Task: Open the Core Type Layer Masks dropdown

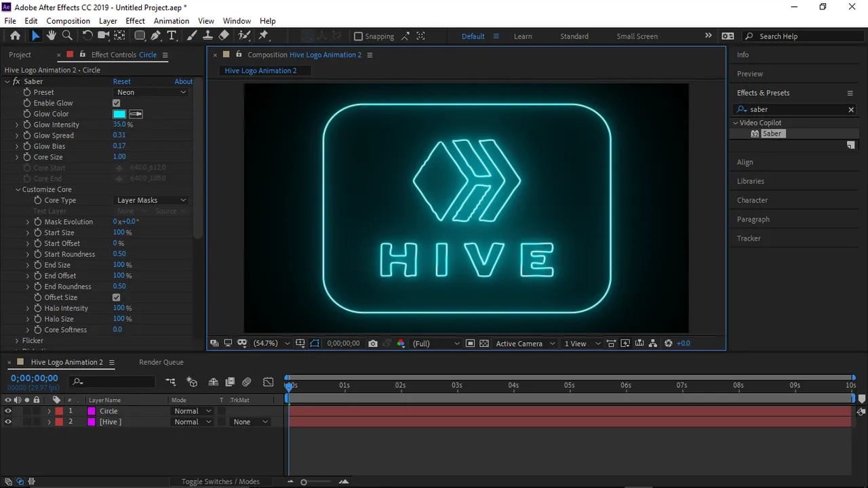Action: [151, 201]
